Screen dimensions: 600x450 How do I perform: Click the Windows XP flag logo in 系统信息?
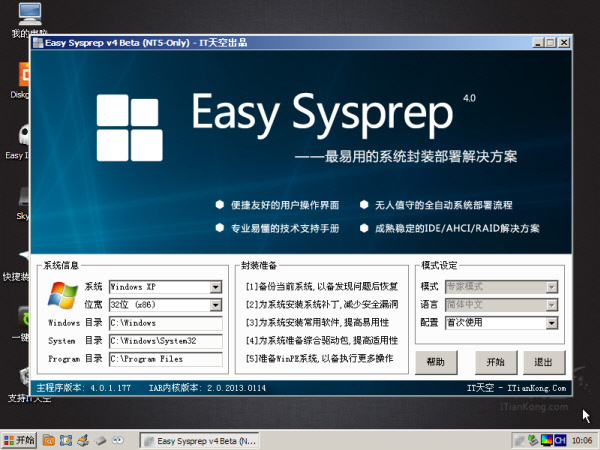62,295
